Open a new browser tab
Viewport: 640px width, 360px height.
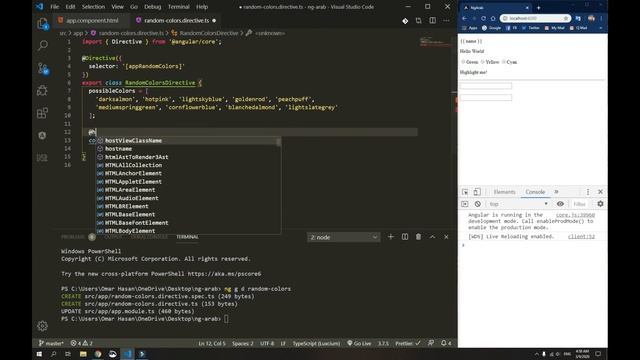point(538,7)
